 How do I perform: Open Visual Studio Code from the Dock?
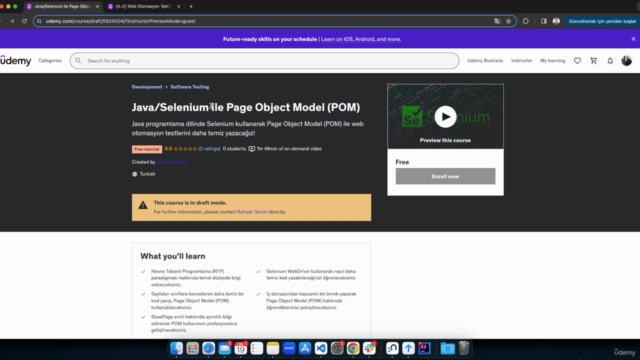pyautogui.click(x=321, y=348)
